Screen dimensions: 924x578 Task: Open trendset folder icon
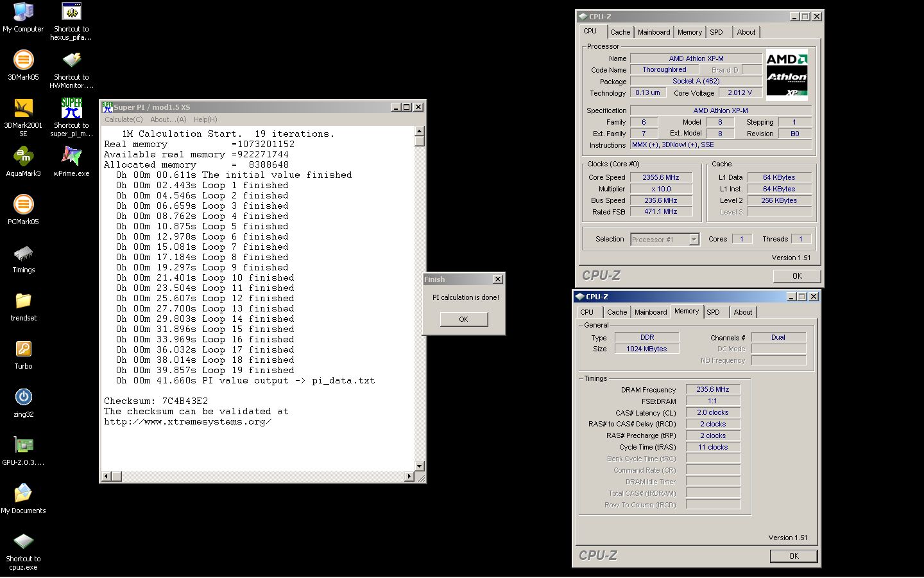pos(23,306)
